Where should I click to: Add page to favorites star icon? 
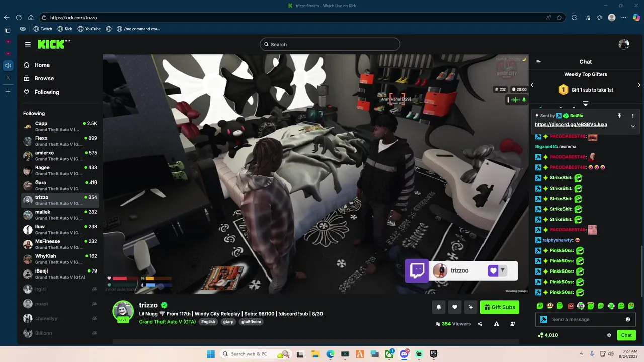pyautogui.click(x=559, y=17)
